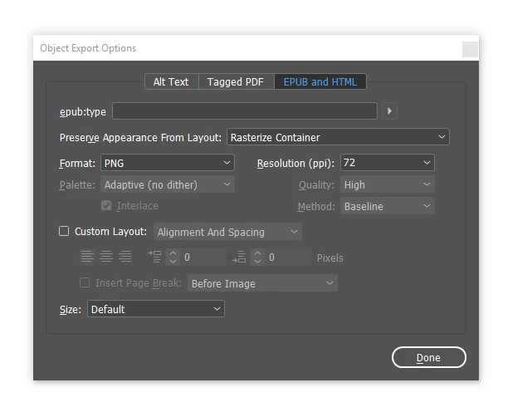Switch to the Alt Text tab
Viewport: 532px width, 417px height.
pos(171,82)
